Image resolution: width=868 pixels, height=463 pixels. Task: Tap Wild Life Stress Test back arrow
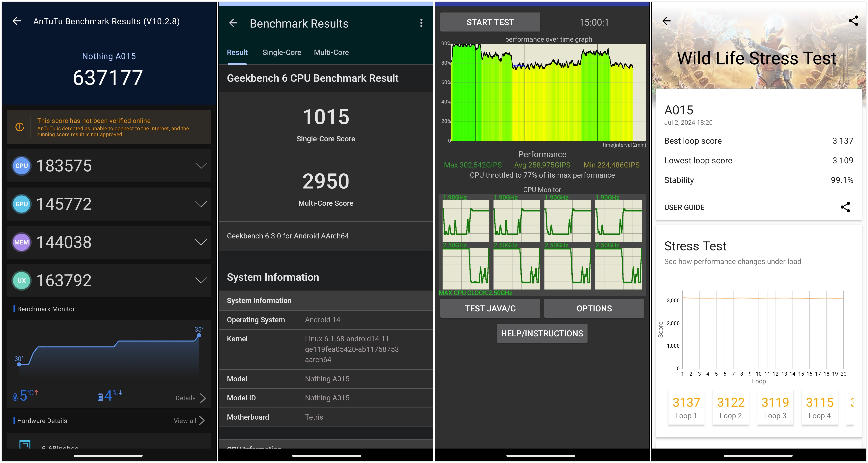point(666,21)
